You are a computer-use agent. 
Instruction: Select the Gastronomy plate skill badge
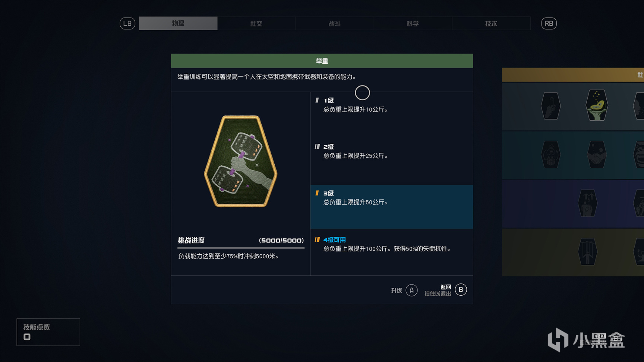click(x=597, y=105)
